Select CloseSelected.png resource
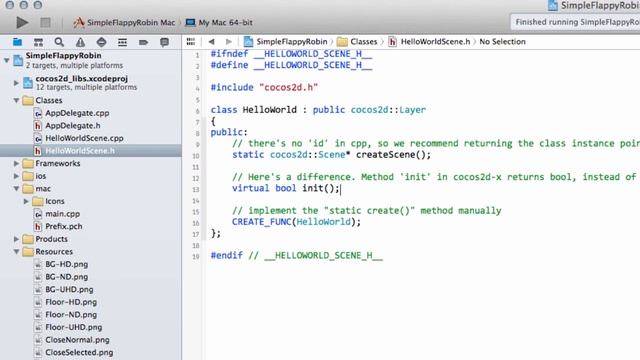 (x=79, y=353)
